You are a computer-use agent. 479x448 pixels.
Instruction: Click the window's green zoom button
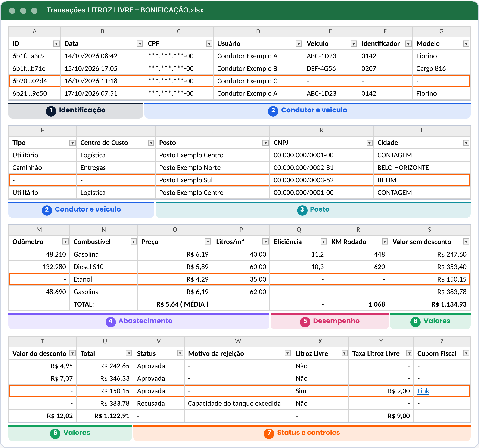pyautogui.click(x=34, y=11)
